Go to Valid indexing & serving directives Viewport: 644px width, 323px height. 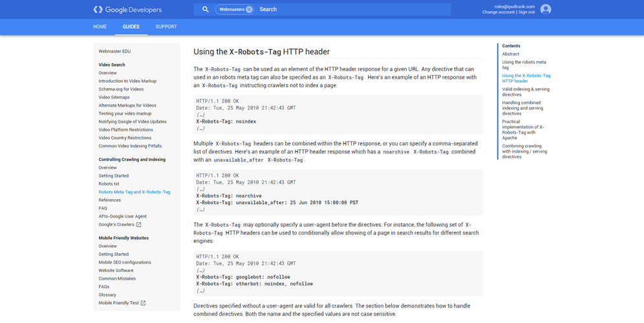click(525, 92)
